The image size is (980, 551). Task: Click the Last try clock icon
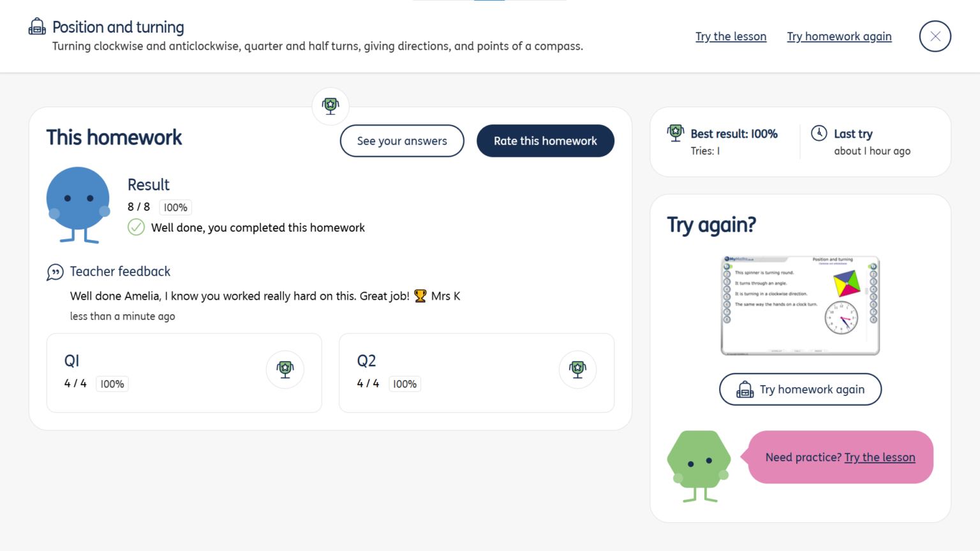click(819, 133)
